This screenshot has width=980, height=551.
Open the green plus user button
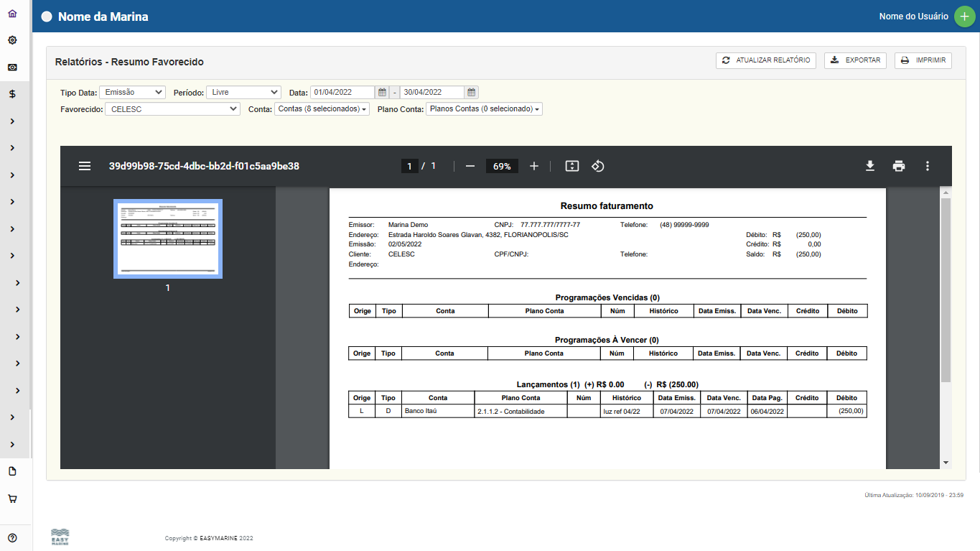[964, 16]
